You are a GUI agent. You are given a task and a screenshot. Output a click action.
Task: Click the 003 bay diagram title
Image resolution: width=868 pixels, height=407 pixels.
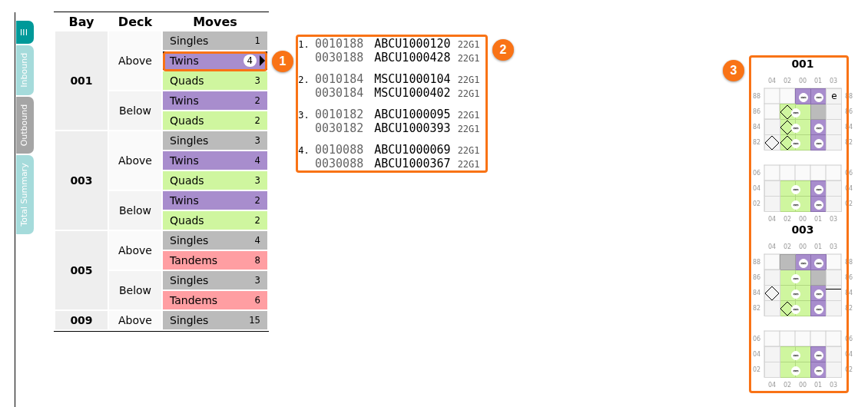point(802,230)
